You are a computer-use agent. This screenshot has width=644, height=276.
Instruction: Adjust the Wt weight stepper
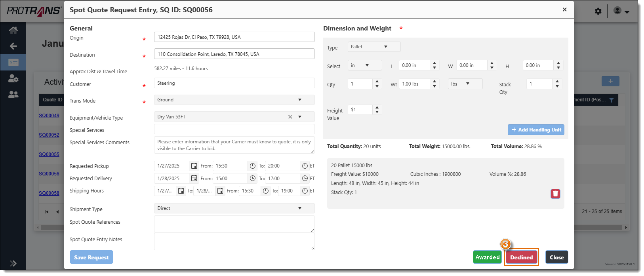tap(434, 84)
